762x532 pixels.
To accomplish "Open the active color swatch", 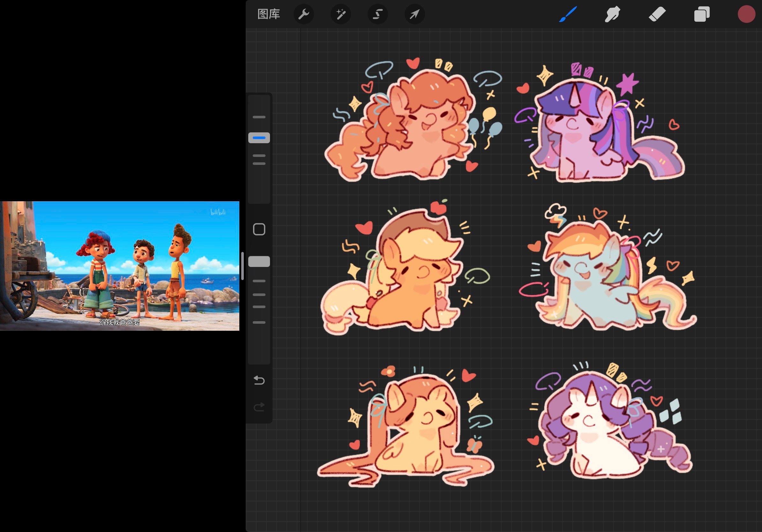I will coord(746,14).
